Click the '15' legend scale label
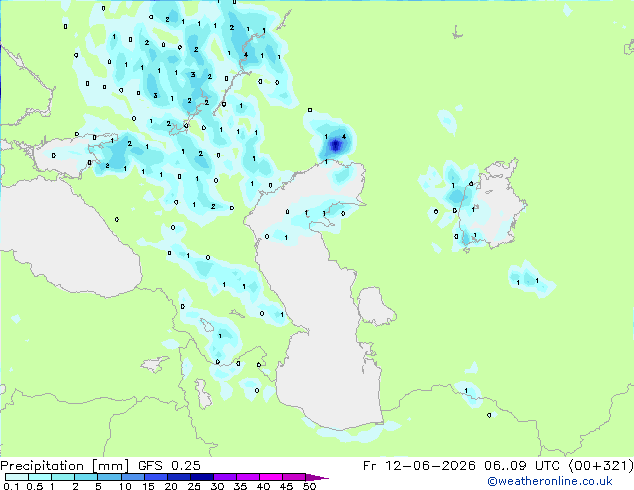Screen dimensions: 634x490 click(x=148, y=486)
